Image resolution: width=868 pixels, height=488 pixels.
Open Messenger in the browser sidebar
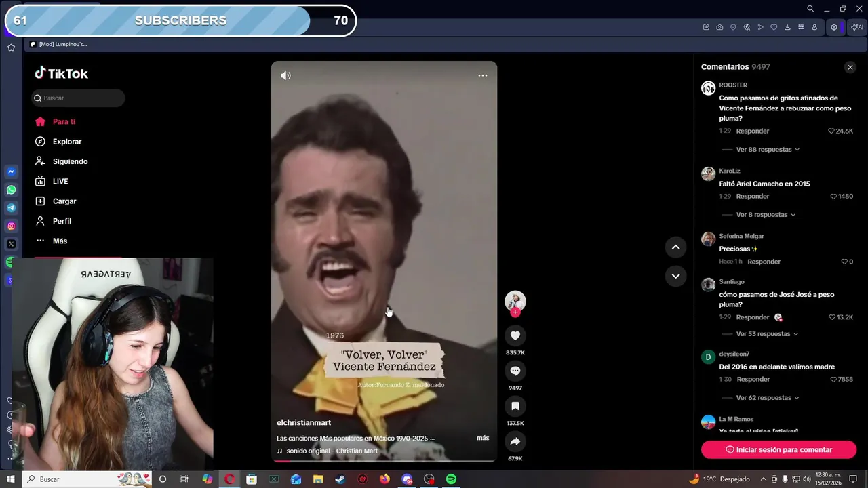11,172
